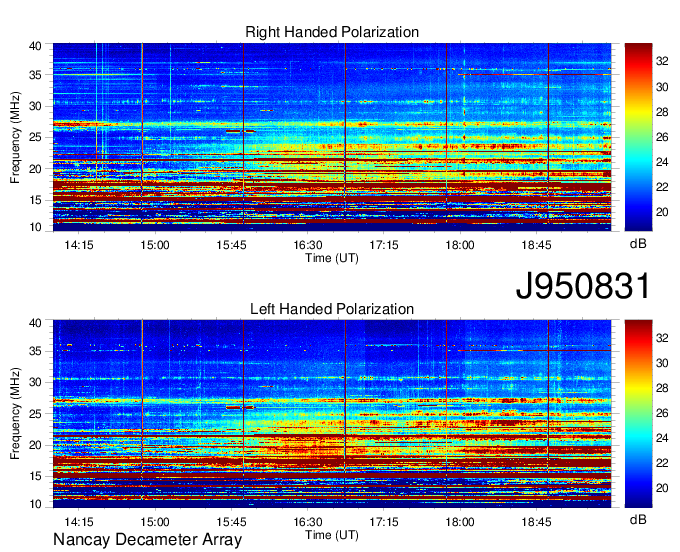The height and width of the screenshot is (552, 680).
Task: Click the bottom plot's 'Time (UT)' axis label
Action: coord(332,535)
